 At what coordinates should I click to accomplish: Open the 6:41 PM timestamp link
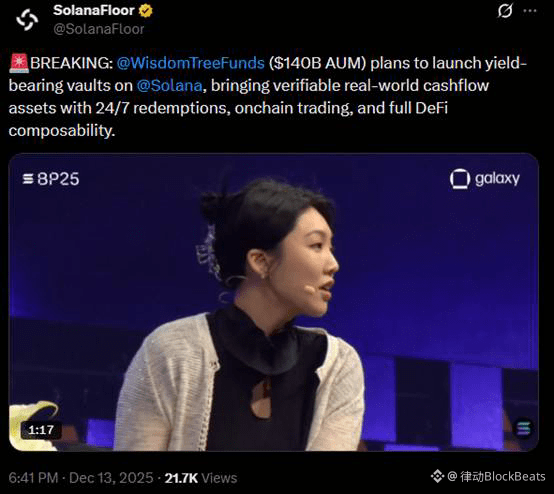33,478
